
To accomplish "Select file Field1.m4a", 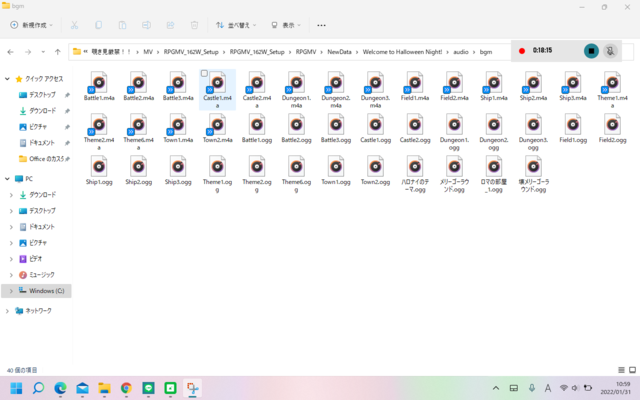I will tap(415, 87).
